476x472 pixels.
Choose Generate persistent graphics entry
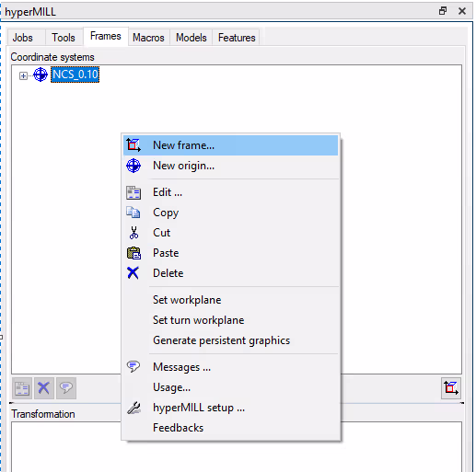point(230,340)
